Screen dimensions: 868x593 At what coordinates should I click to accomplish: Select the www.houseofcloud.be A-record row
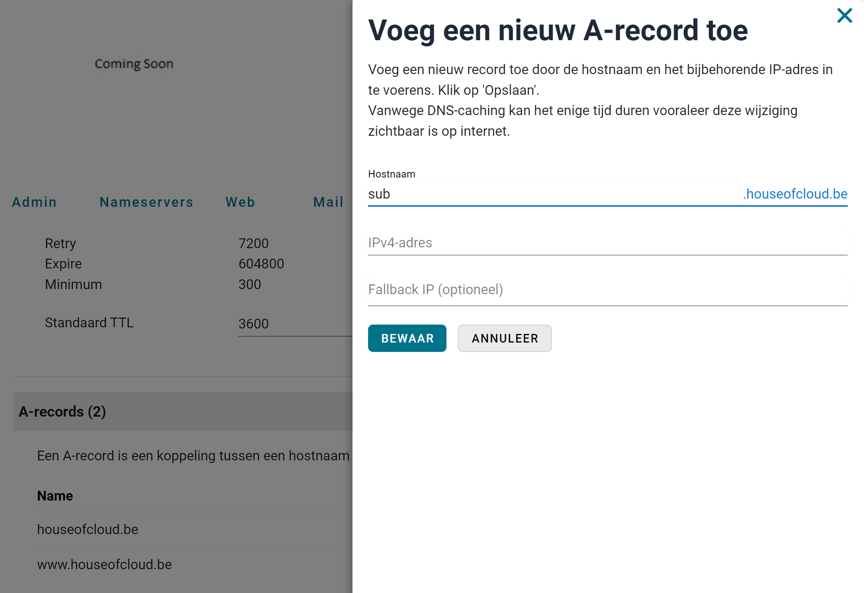pos(195,565)
